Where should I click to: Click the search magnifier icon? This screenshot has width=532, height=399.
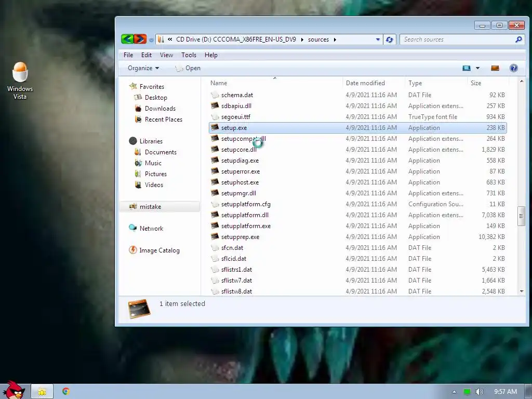[518, 39]
